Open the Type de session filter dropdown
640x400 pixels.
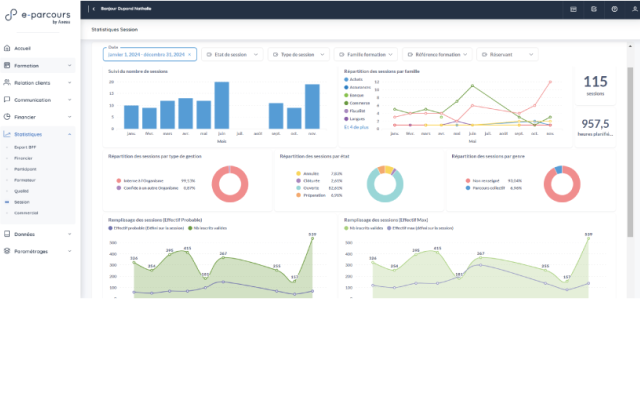pos(298,54)
